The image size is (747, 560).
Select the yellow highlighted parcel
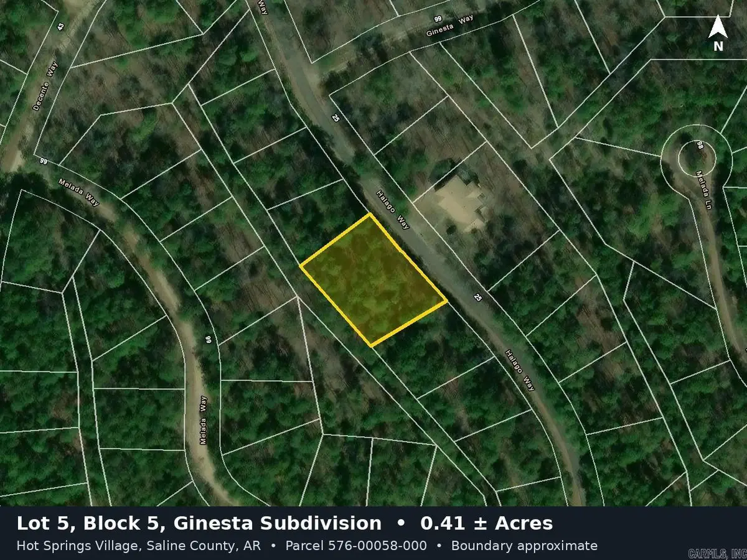click(x=374, y=280)
